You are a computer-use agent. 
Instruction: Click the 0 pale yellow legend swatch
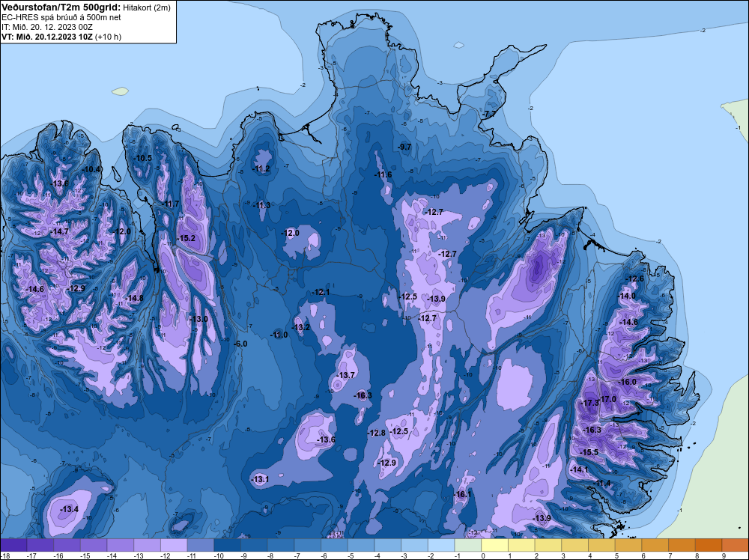[x=495, y=544]
